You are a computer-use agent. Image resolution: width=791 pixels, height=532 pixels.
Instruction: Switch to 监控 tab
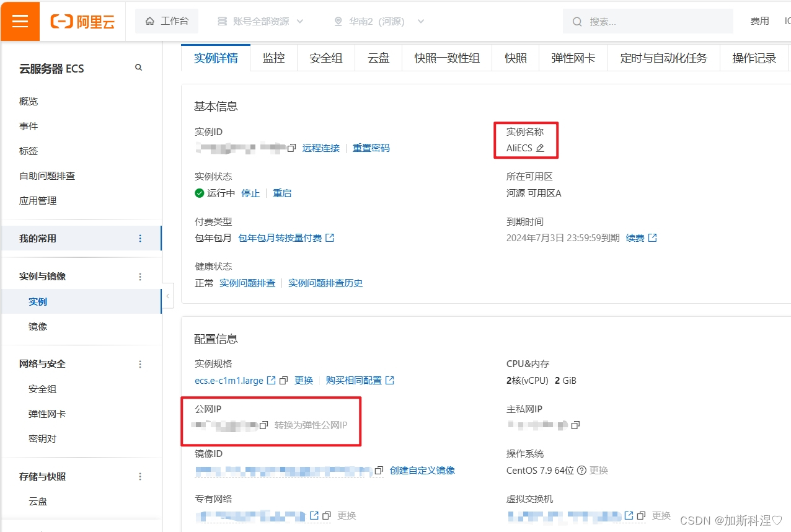[x=273, y=58]
